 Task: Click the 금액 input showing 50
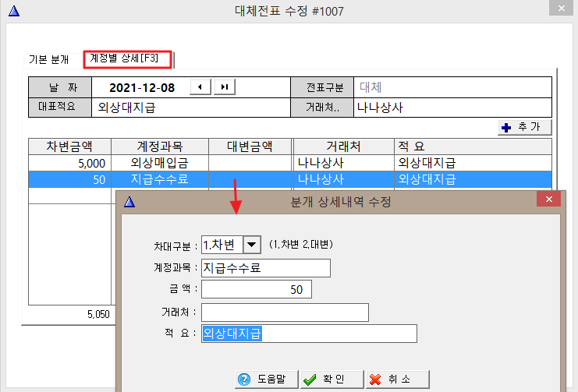[257, 289]
